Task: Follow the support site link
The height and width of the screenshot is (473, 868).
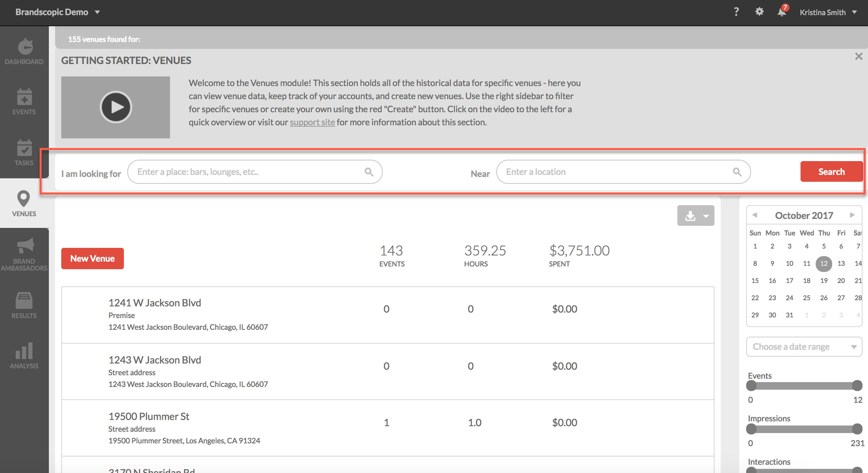Action: coord(312,122)
